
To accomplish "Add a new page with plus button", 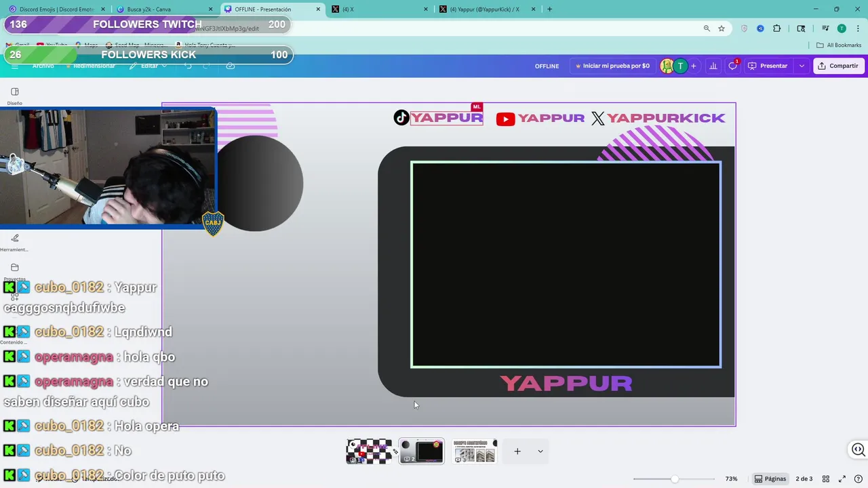I will (517, 451).
